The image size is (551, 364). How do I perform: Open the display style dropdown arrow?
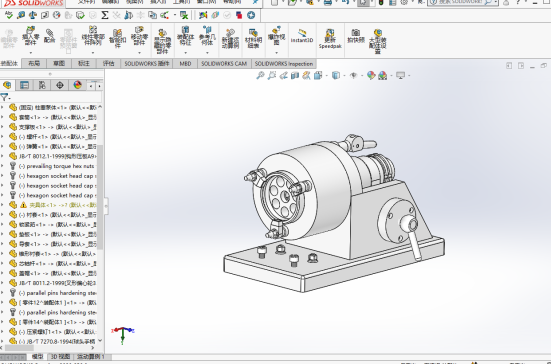pos(344,76)
